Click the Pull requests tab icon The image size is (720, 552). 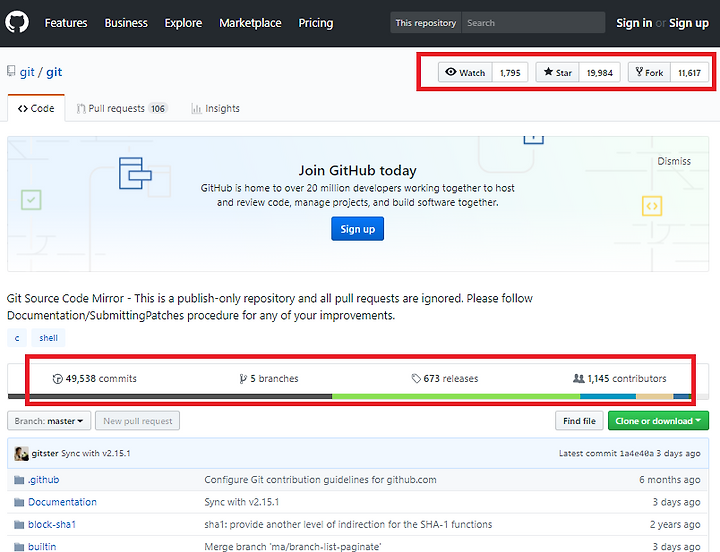(x=81, y=109)
